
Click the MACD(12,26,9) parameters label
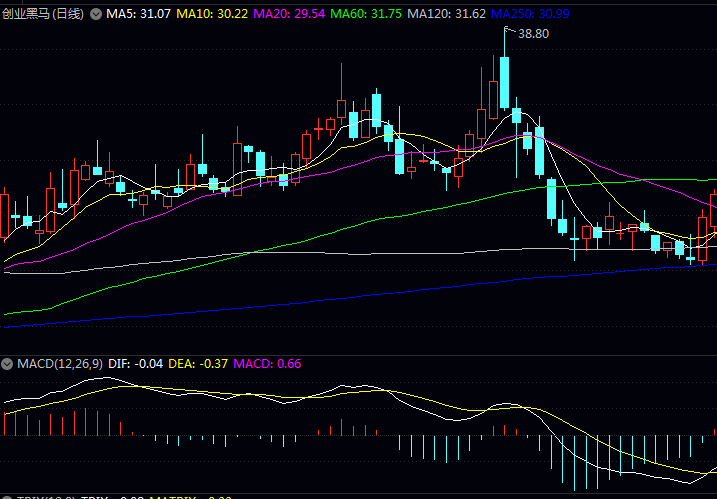60,363
